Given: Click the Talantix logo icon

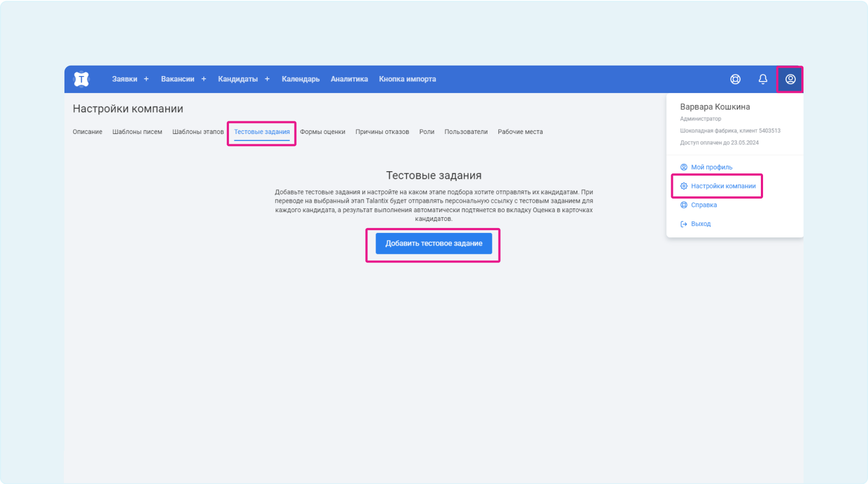Looking at the screenshot, I should 81,79.
